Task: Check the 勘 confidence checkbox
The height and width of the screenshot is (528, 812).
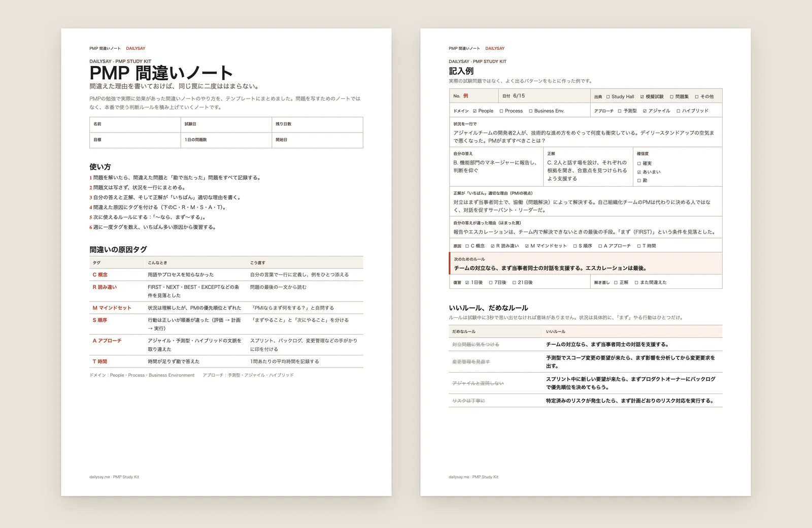Action: coord(639,180)
